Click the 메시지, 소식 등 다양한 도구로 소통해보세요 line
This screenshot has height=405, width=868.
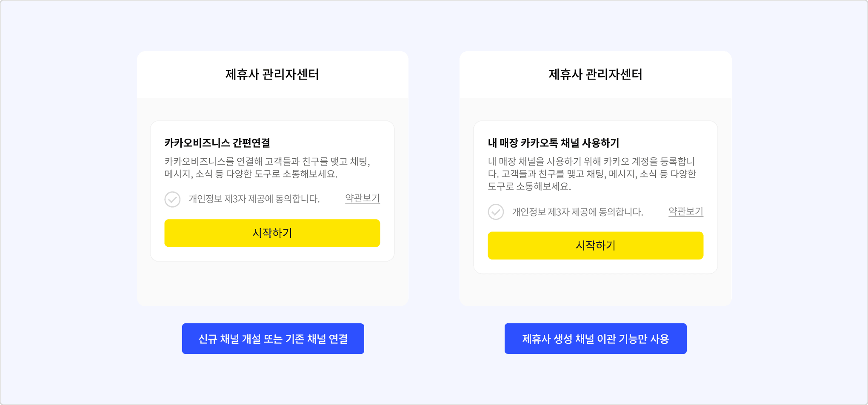(x=251, y=174)
